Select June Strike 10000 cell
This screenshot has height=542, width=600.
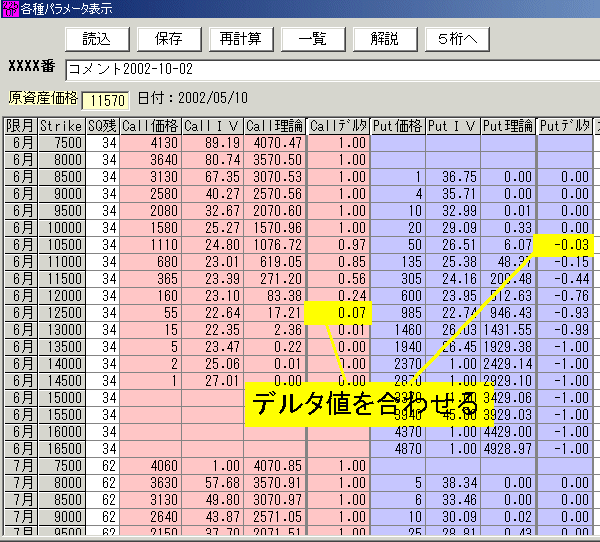pyautogui.click(x=61, y=228)
